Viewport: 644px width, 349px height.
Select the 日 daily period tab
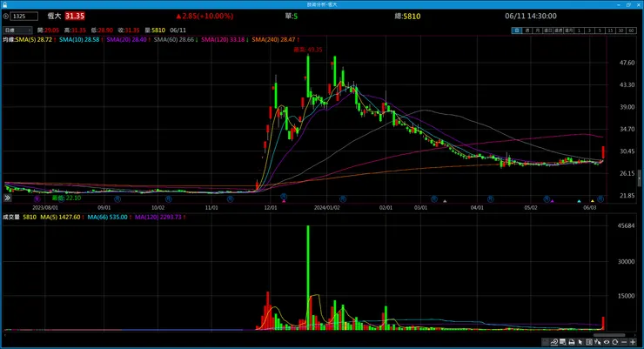click(517, 30)
